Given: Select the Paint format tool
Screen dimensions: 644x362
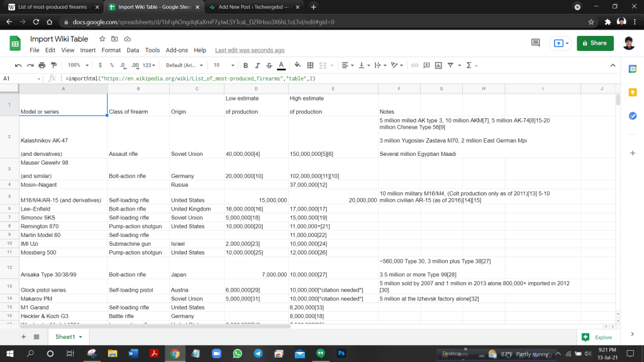Looking at the screenshot, I should point(53,65).
